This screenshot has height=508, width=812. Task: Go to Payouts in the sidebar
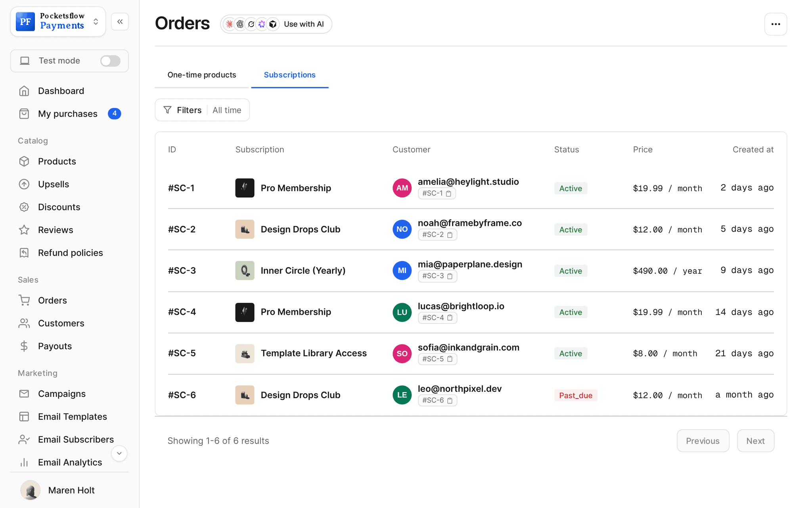click(55, 346)
